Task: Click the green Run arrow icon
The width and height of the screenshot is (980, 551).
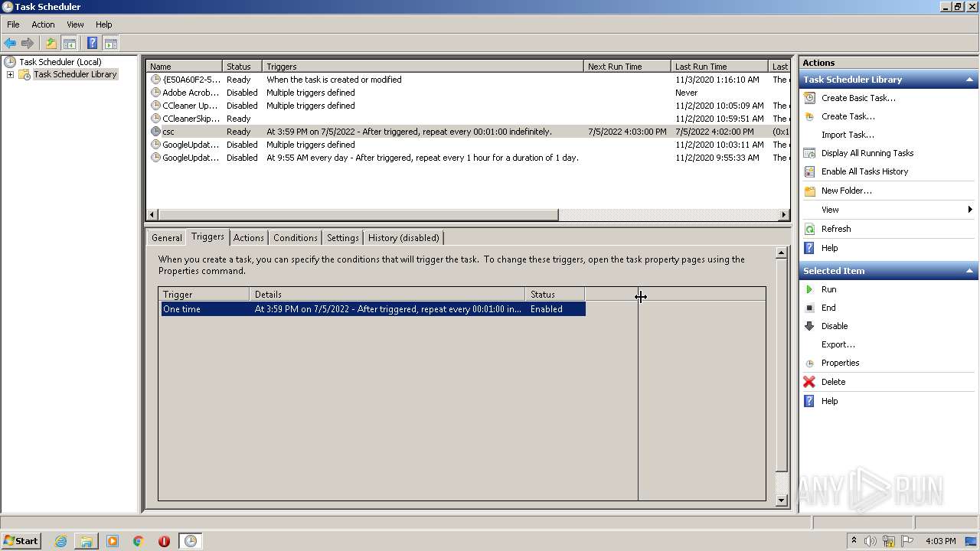Action: [x=809, y=289]
